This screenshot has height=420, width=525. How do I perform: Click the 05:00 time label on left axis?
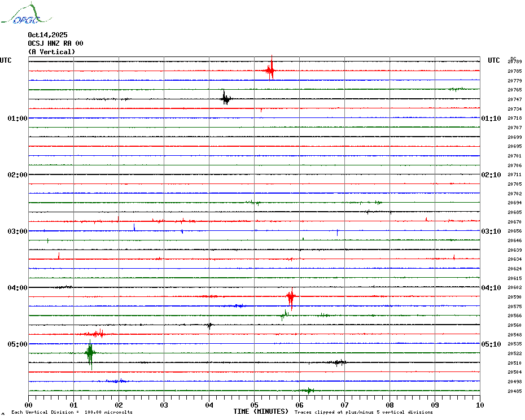(x=17, y=344)
